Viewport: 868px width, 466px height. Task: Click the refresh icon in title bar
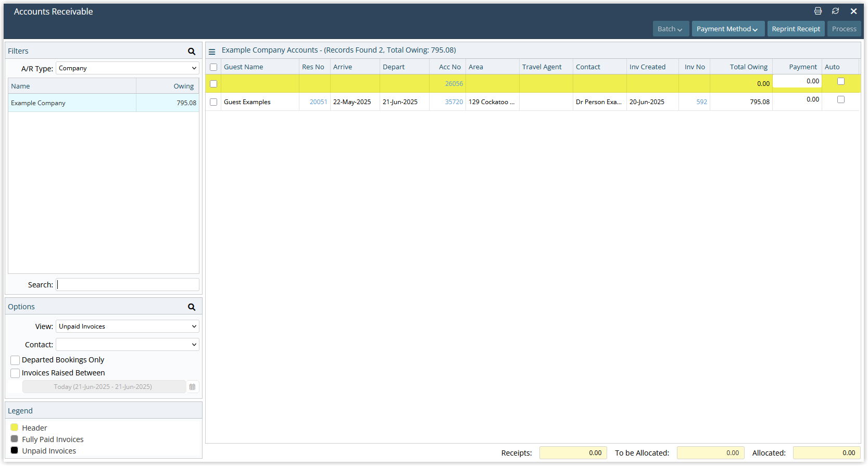point(835,11)
